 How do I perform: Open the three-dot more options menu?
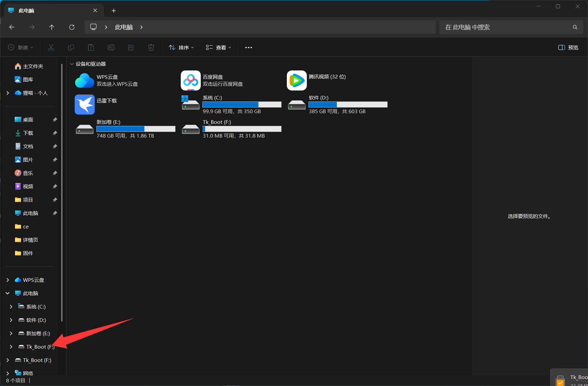tap(248, 47)
